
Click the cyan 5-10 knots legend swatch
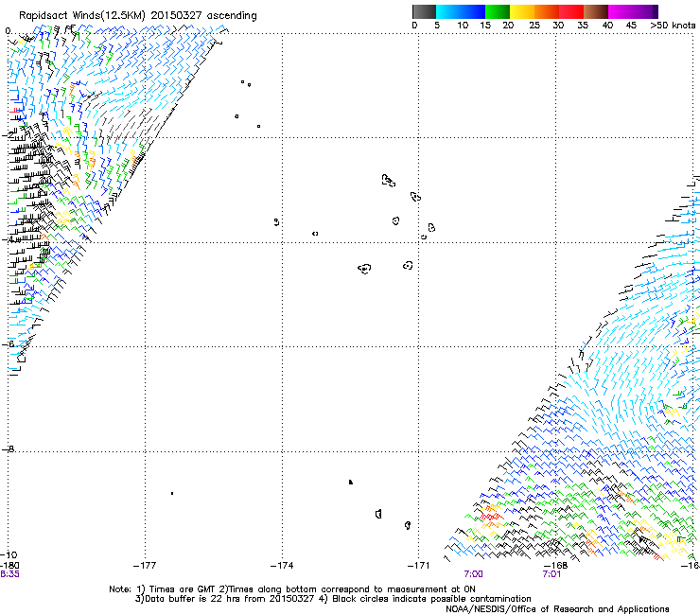coord(447,11)
